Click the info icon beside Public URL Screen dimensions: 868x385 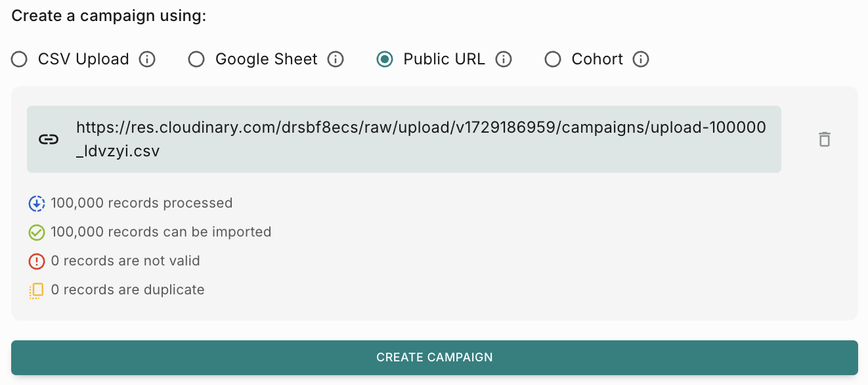click(x=504, y=60)
